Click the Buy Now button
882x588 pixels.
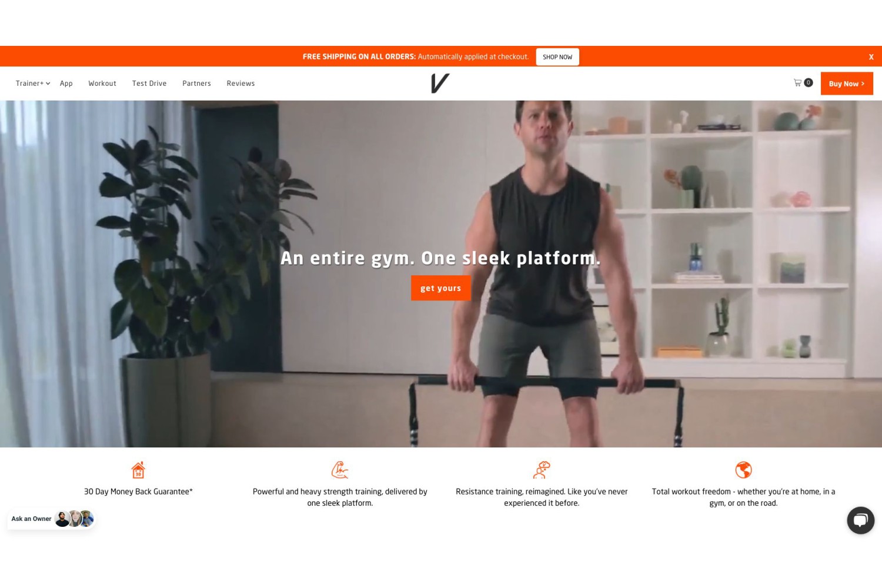click(847, 83)
